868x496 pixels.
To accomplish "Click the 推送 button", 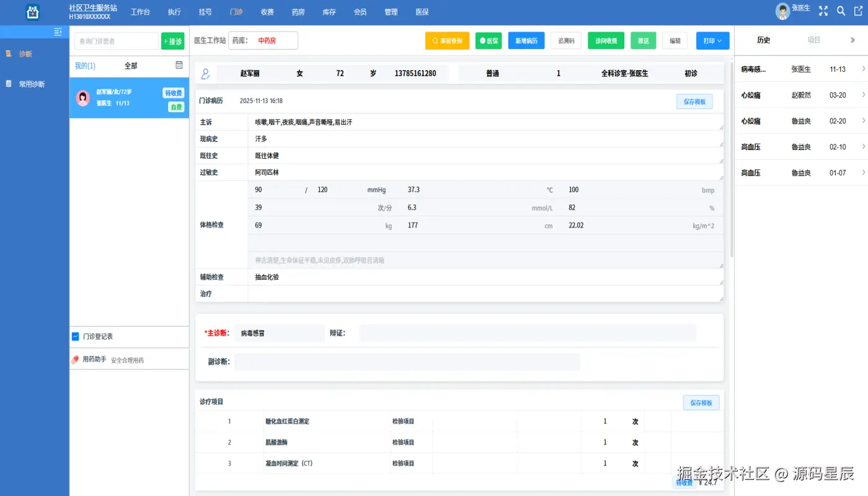I will coord(644,41).
